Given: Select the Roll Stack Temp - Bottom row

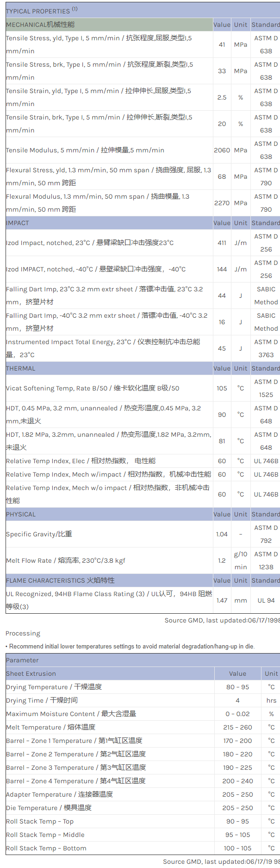Looking at the screenshot, I should tap(46, 848).
